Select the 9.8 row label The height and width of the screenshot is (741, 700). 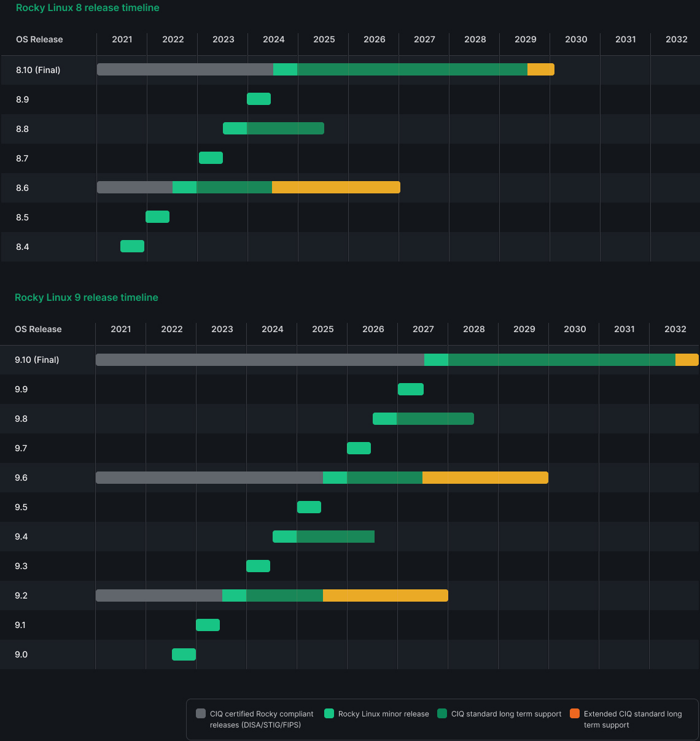[21, 419]
